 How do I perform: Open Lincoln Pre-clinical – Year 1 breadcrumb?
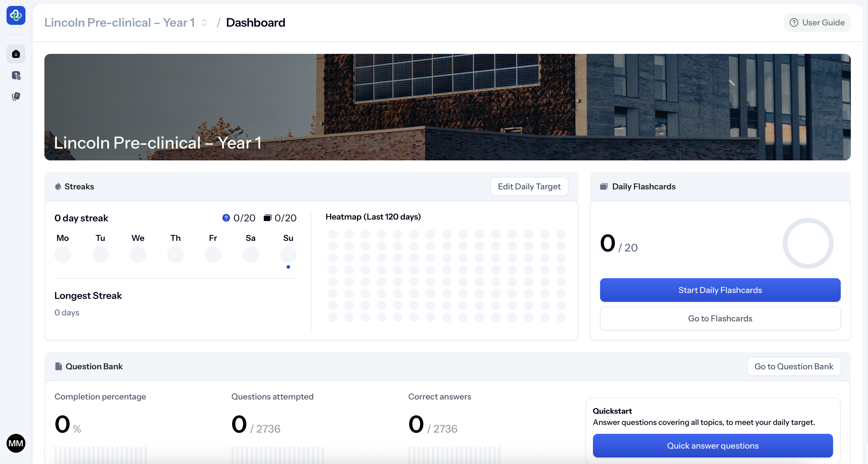(120, 22)
